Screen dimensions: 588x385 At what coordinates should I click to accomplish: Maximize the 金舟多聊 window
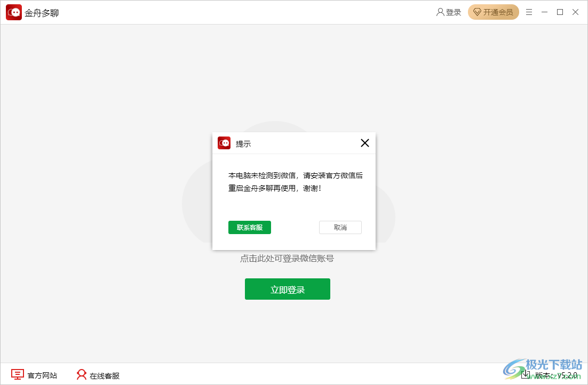tap(560, 12)
